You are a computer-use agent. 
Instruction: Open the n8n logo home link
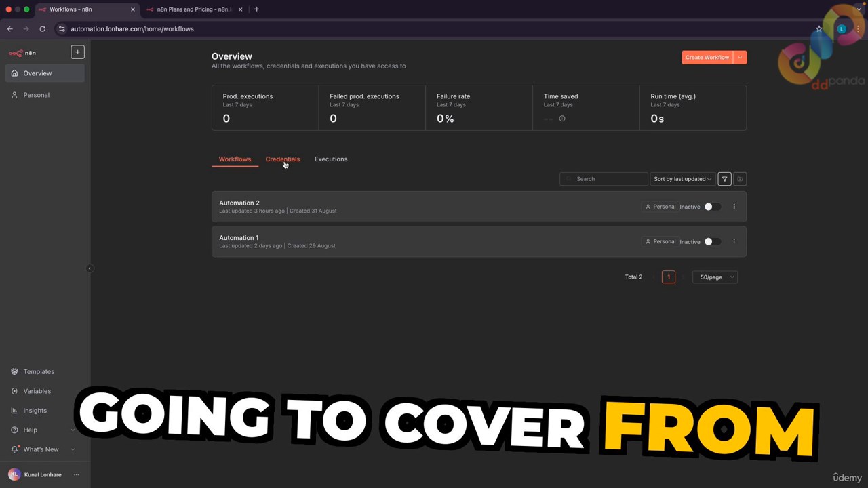click(x=22, y=53)
